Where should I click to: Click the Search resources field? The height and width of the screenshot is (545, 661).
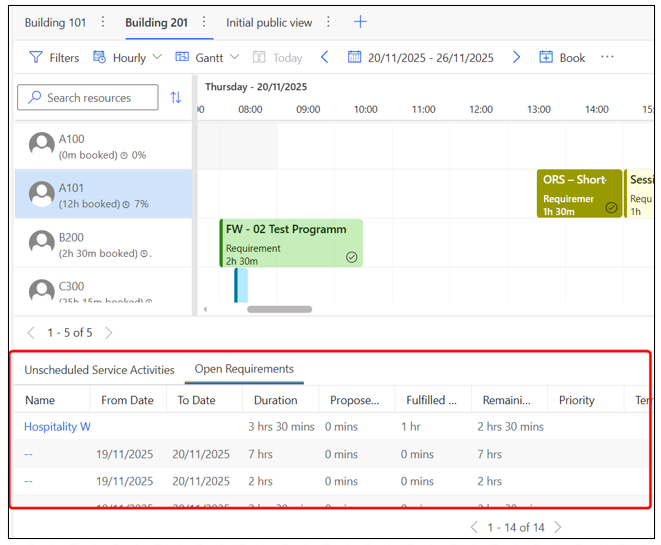click(x=88, y=98)
